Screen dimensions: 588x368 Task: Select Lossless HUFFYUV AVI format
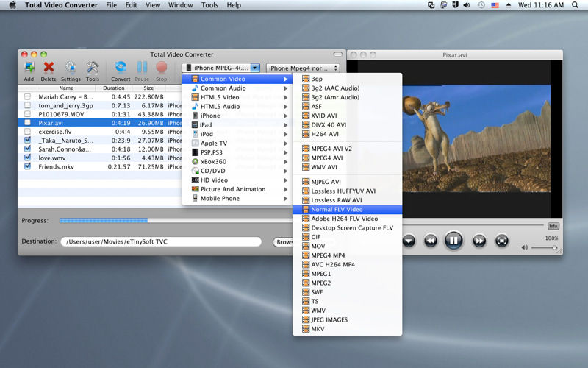pyautogui.click(x=347, y=191)
